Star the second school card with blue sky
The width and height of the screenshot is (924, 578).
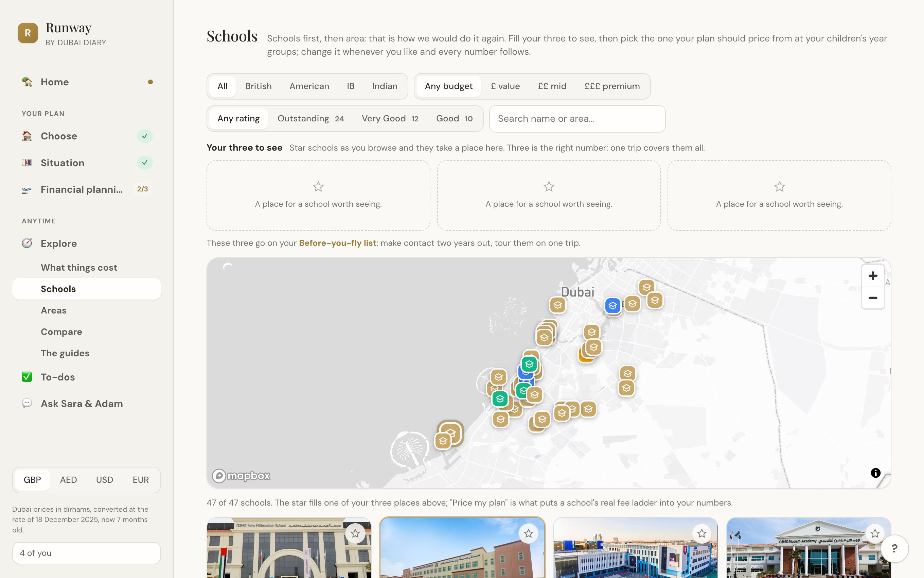pyautogui.click(x=529, y=533)
